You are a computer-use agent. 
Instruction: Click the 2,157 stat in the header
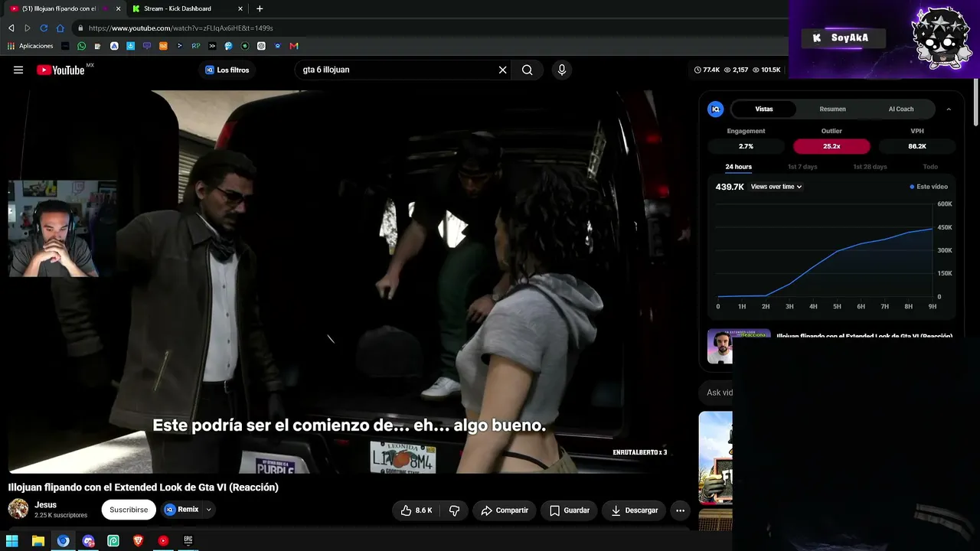pos(736,70)
